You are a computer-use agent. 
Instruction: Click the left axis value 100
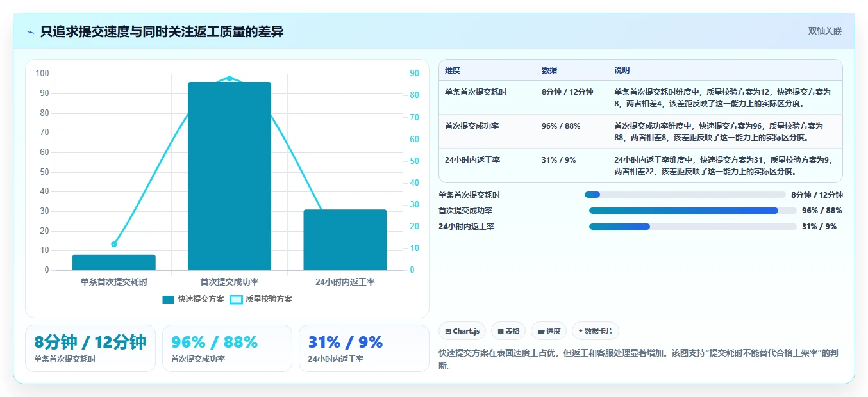42,74
